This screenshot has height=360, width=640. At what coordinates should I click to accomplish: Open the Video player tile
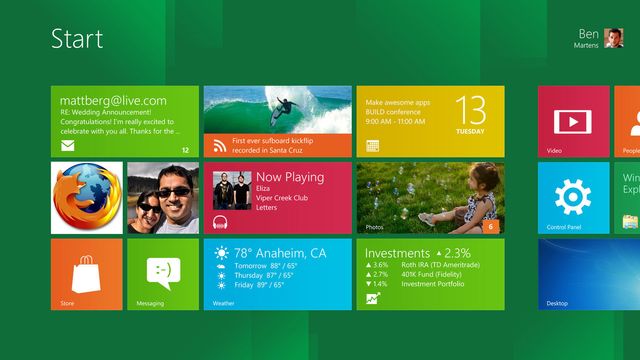click(x=573, y=122)
